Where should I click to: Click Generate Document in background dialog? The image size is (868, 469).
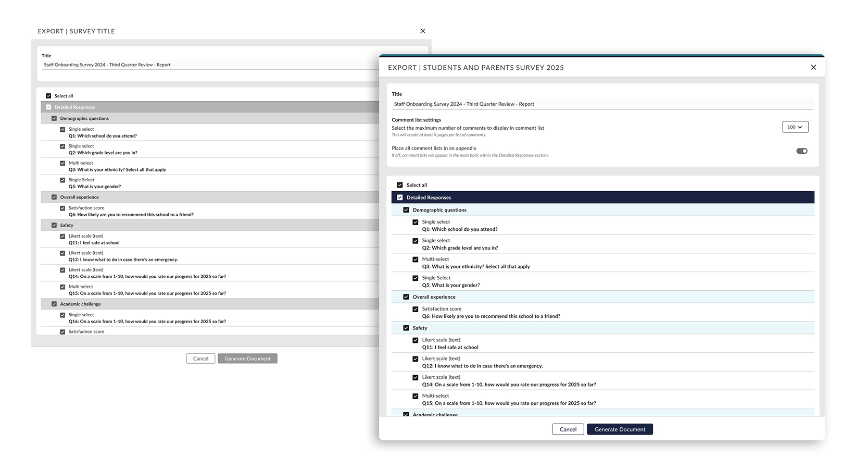(247, 359)
